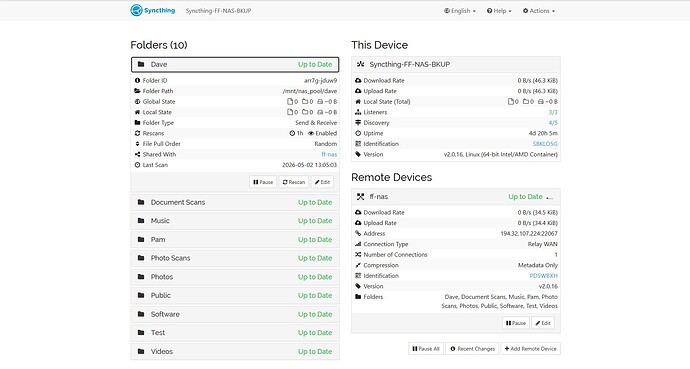Expand the Pam folder row
The image size is (690, 369).
tap(235, 240)
